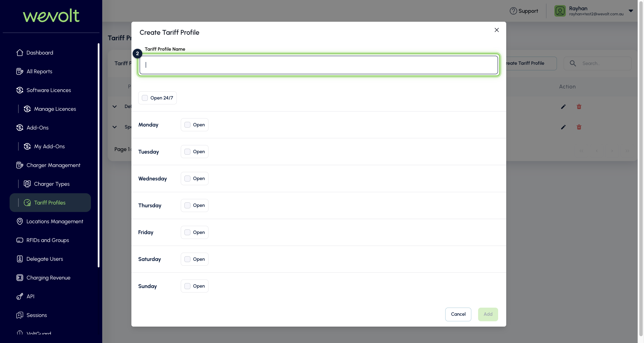644x343 pixels.
Task: Click the Add button in dialog
Action: pos(488,314)
